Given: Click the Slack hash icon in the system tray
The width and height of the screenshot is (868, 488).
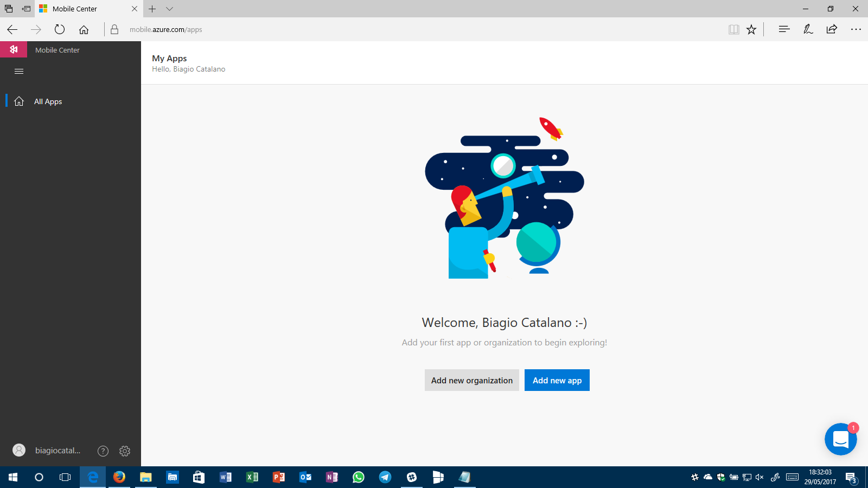Looking at the screenshot, I should [695, 477].
